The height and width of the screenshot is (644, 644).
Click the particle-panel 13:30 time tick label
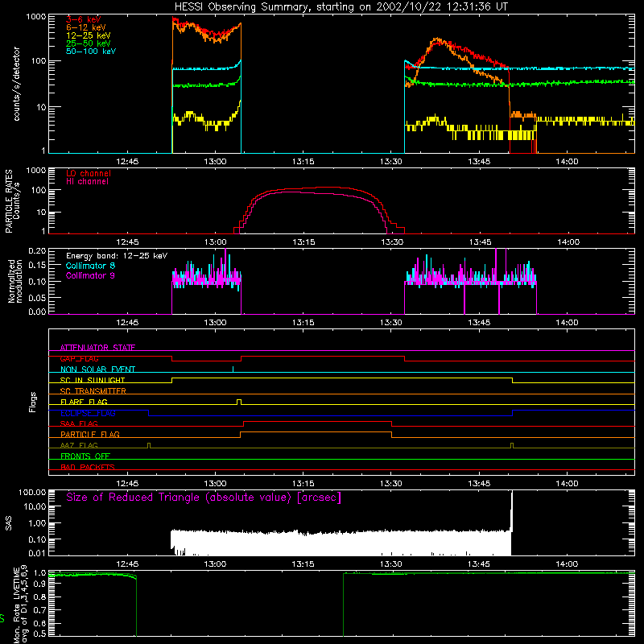coord(392,242)
